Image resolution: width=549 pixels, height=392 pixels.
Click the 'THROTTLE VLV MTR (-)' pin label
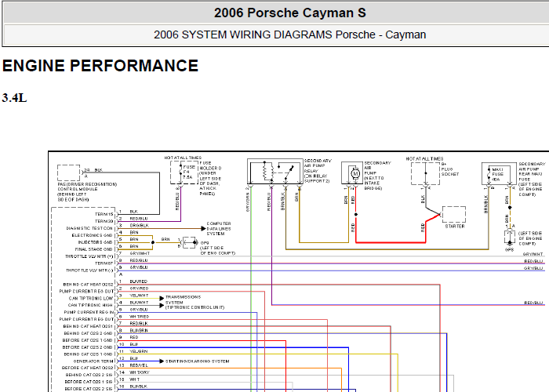coord(89,270)
